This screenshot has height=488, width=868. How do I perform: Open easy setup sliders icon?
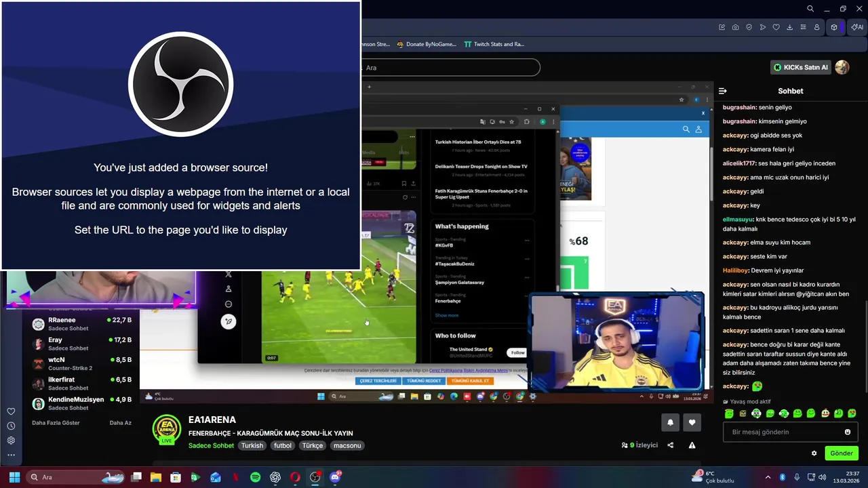[x=804, y=27]
